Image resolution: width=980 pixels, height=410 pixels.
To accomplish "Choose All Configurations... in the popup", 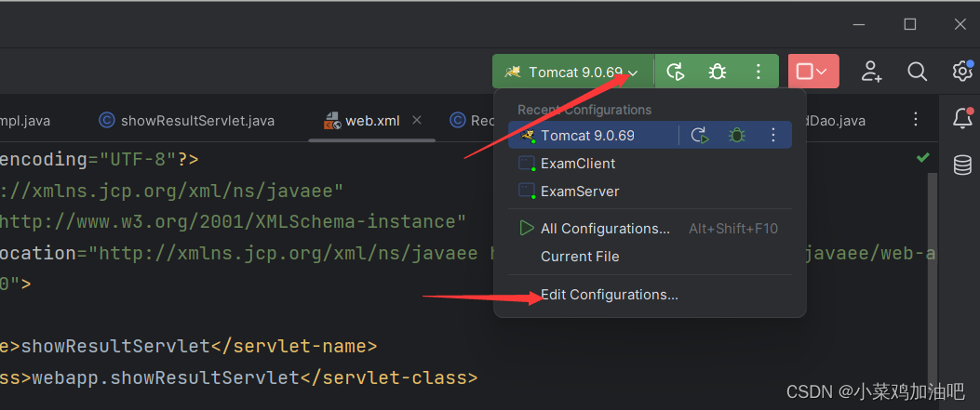I will click(x=650, y=229).
